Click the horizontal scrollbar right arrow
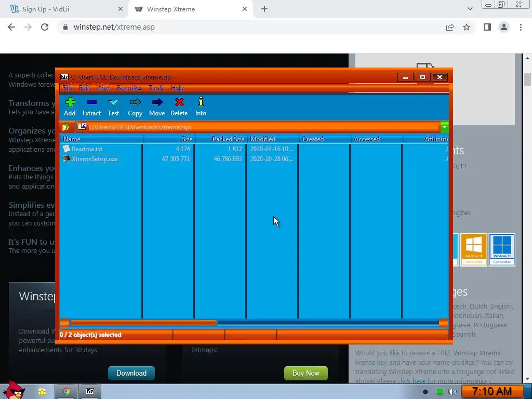This screenshot has height=399, width=532. [x=443, y=323]
